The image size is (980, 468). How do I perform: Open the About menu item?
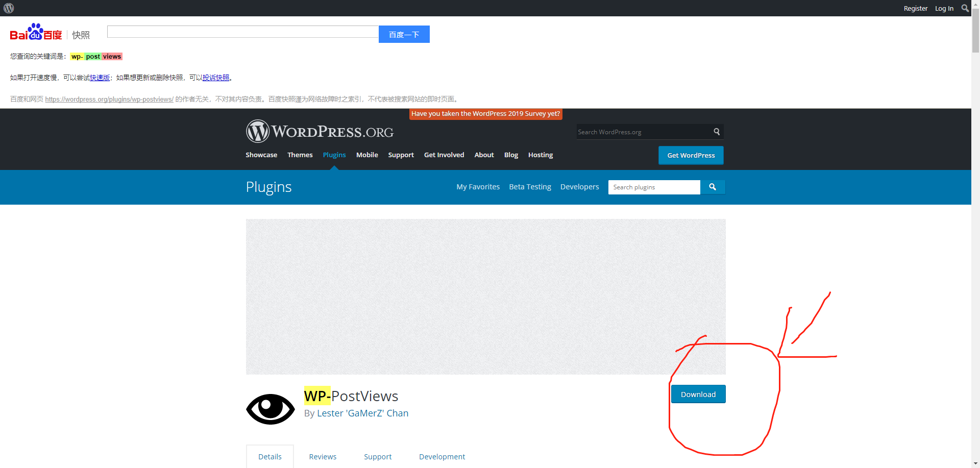click(x=484, y=155)
